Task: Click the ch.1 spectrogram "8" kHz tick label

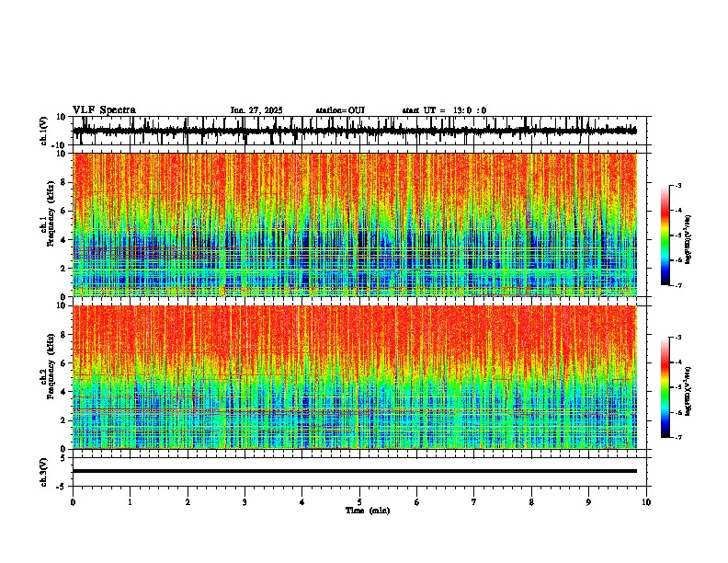Action: [63, 182]
